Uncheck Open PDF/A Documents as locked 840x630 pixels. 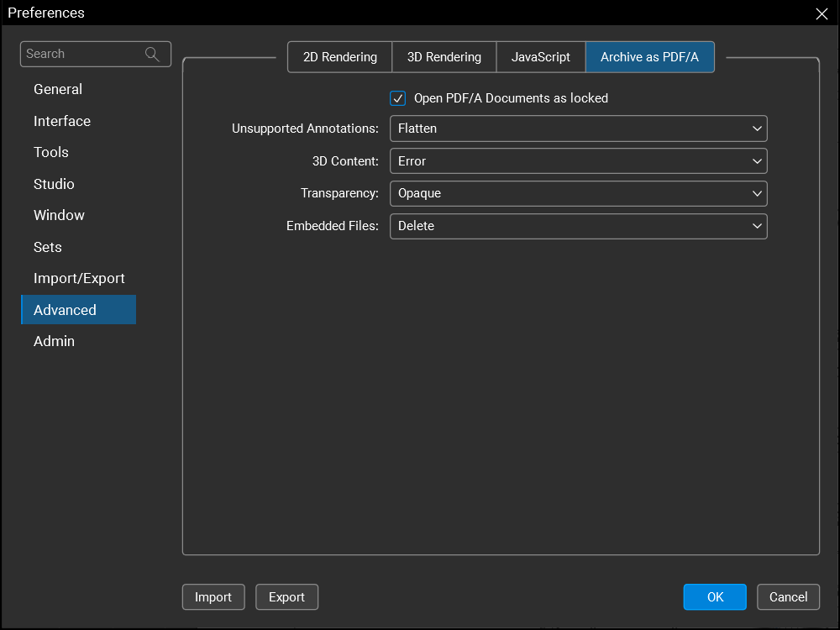398,98
